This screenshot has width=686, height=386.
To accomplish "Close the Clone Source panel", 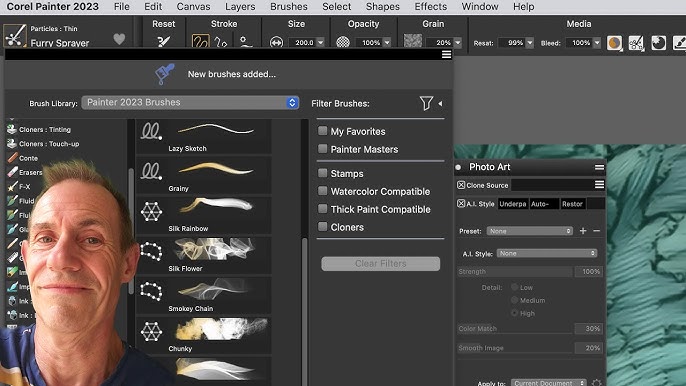I will tap(461, 185).
